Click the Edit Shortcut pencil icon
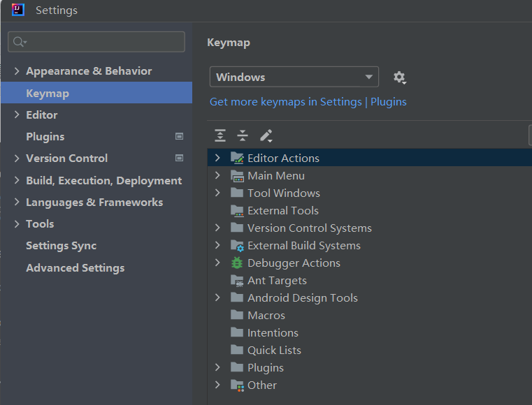The height and width of the screenshot is (405, 532). 266,135
